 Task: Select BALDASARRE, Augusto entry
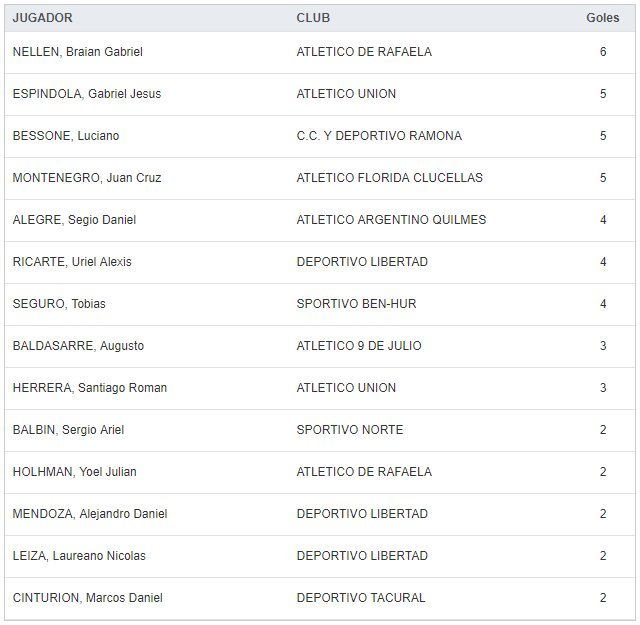(x=78, y=346)
